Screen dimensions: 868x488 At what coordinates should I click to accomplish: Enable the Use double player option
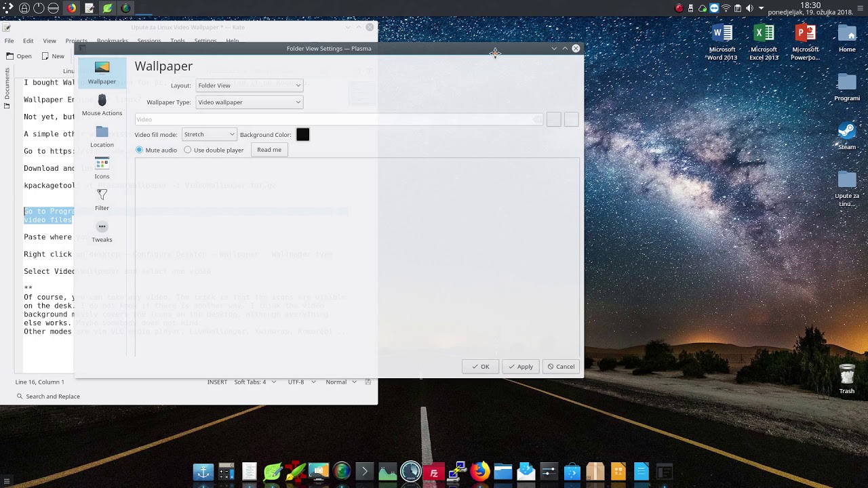click(x=188, y=150)
